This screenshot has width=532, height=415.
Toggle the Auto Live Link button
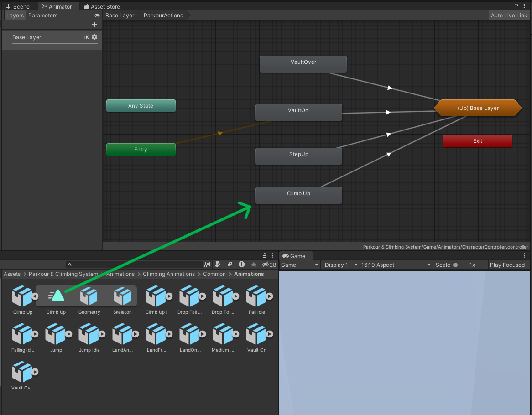pyautogui.click(x=509, y=16)
